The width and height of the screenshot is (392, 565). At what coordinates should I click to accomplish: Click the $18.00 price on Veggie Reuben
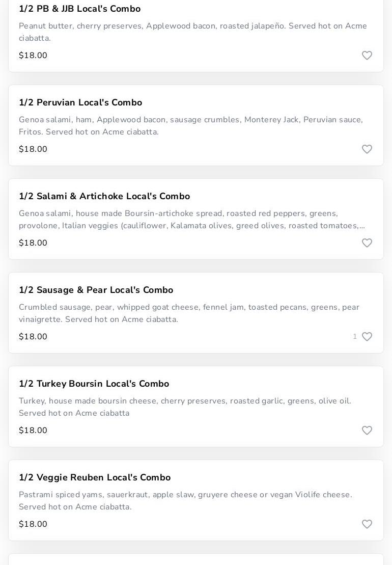point(33,524)
